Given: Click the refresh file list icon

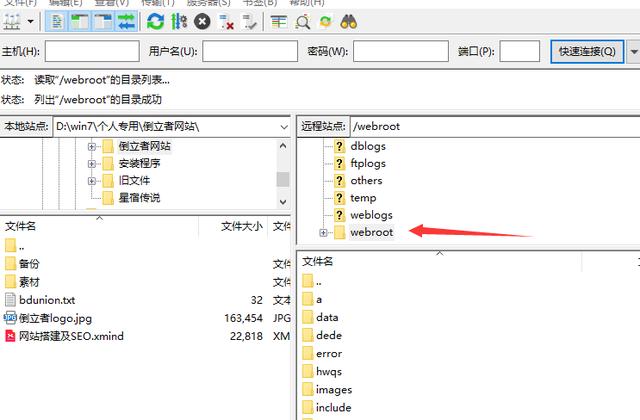Looking at the screenshot, I should (156, 20).
